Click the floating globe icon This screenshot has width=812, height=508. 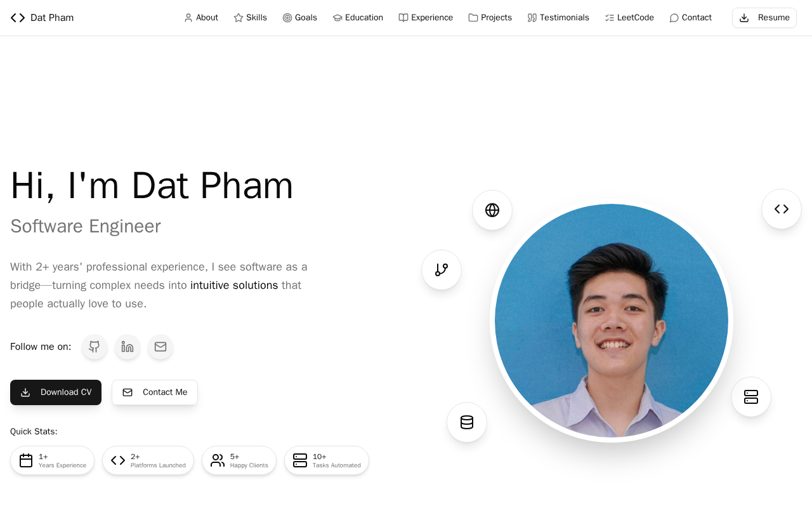[492, 210]
